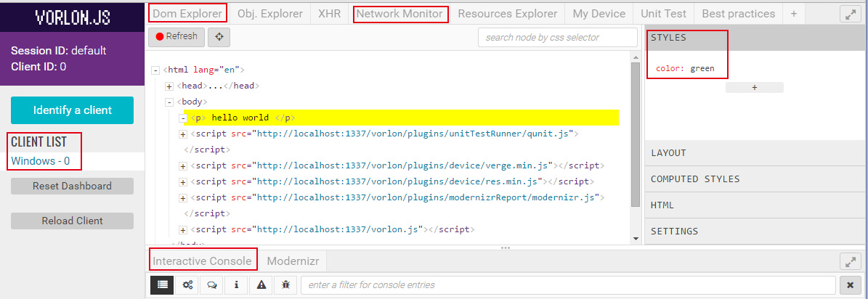This screenshot has width=868, height=299.
Task: Expand the LAYOUT section
Action: pyautogui.click(x=756, y=153)
